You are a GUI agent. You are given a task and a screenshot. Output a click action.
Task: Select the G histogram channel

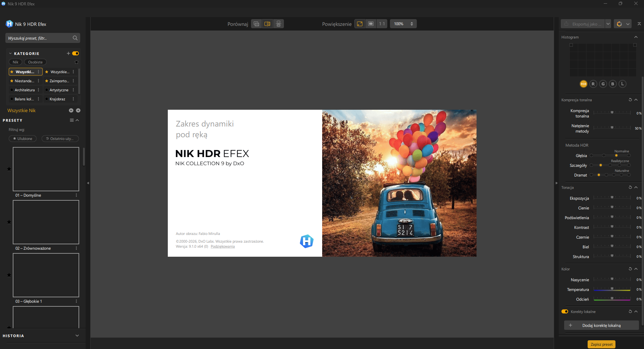[x=603, y=84]
